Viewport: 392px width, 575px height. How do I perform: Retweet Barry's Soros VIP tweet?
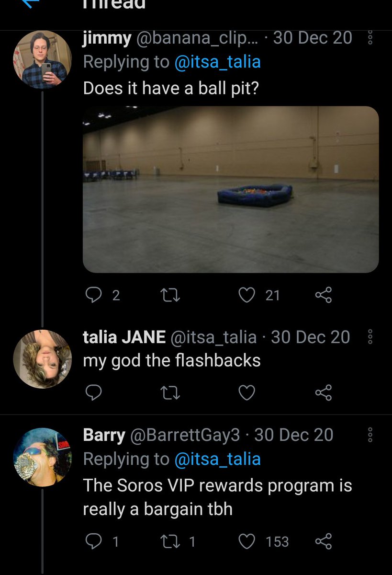tap(169, 541)
